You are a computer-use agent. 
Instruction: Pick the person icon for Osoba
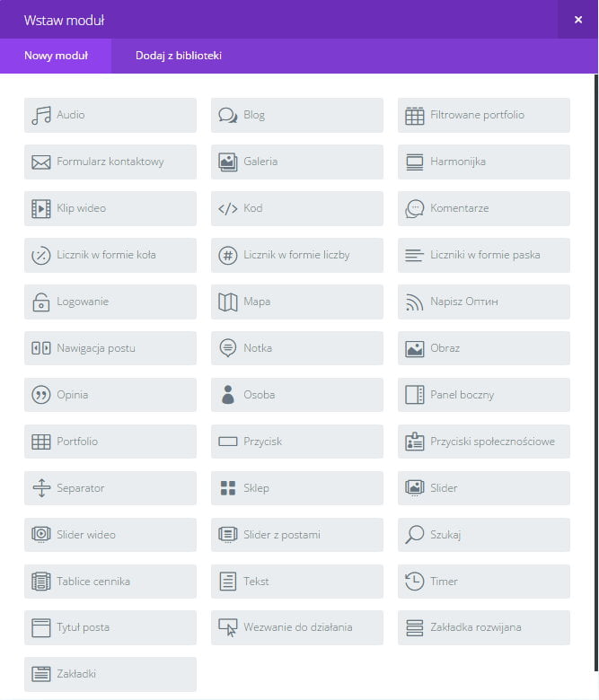click(x=228, y=395)
